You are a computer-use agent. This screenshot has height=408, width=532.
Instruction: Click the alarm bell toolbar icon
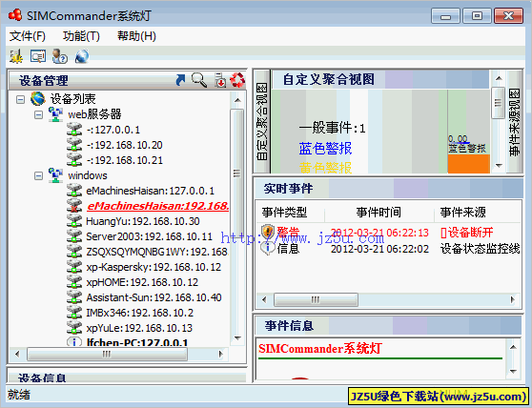pos(15,56)
